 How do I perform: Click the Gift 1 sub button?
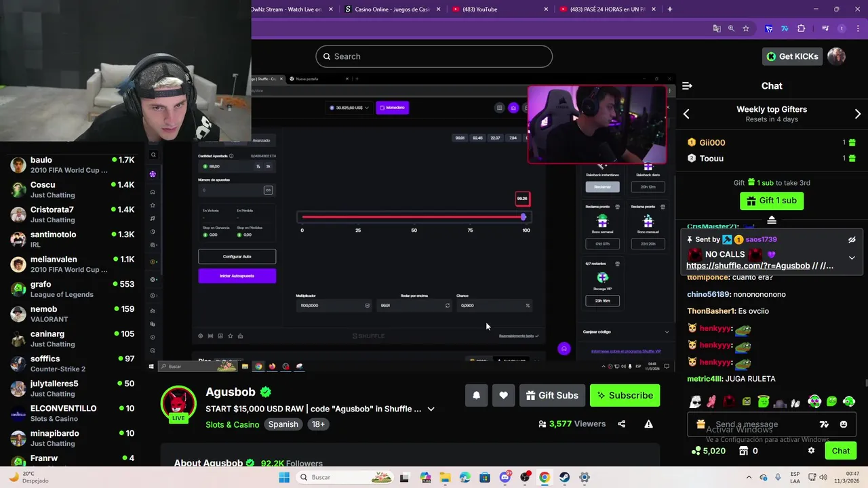(772, 201)
